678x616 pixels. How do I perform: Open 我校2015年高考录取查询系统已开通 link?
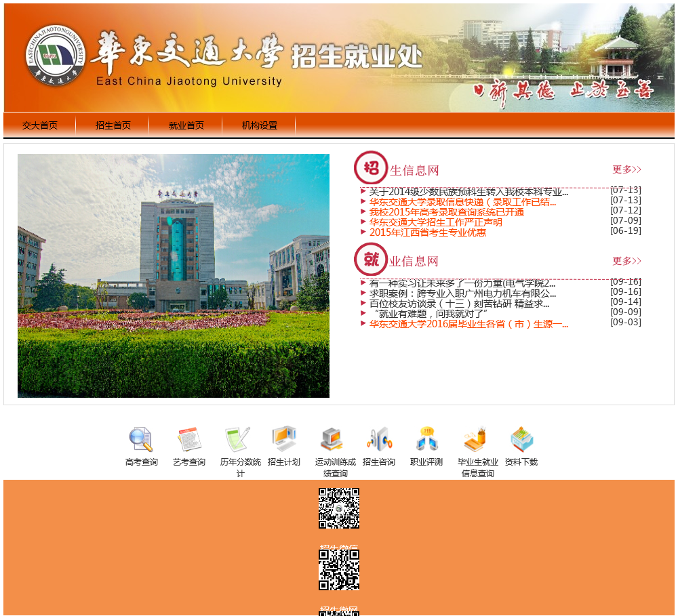pos(446,212)
